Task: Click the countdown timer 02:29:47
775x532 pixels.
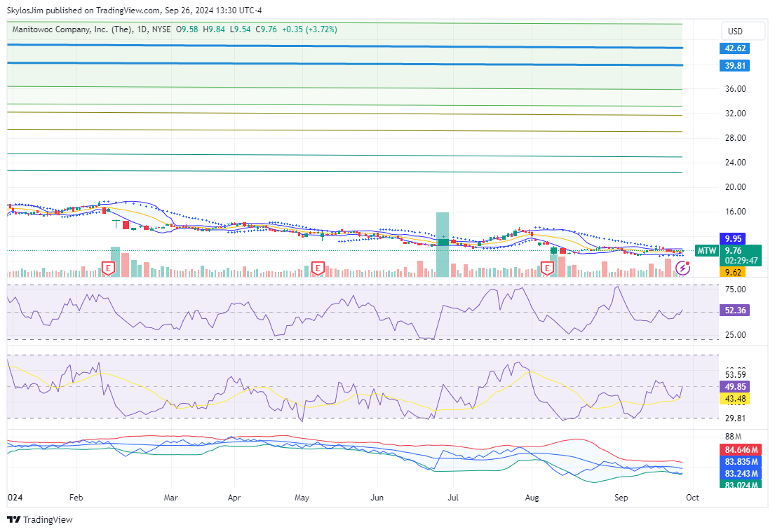Action: tap(741, 260)
